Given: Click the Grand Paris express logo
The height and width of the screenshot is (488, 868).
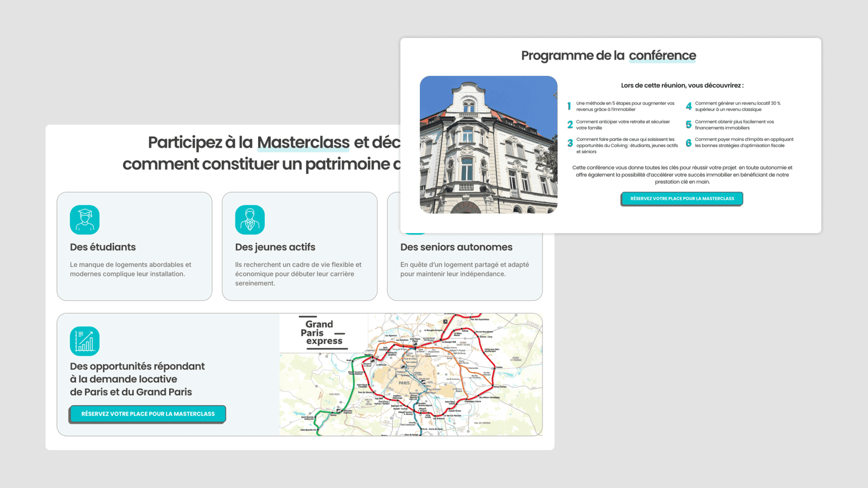Looking at the screenshot, I should pos(322,332).
